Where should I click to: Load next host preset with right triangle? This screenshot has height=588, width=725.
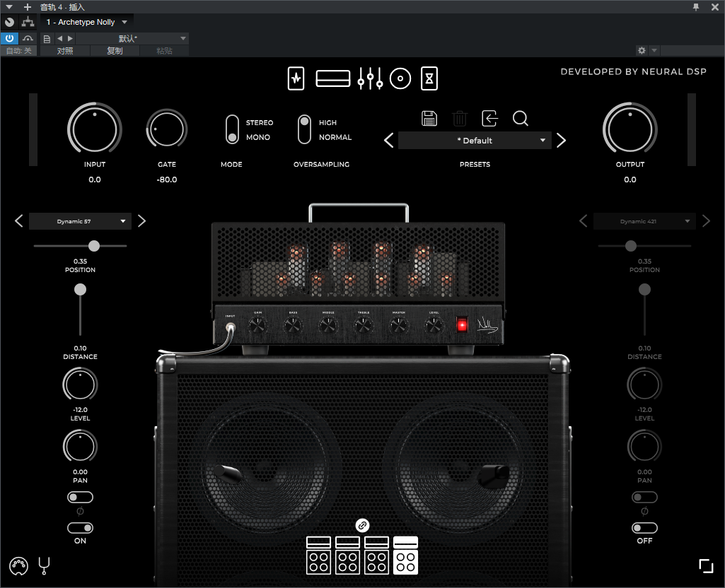pos(70,39)
